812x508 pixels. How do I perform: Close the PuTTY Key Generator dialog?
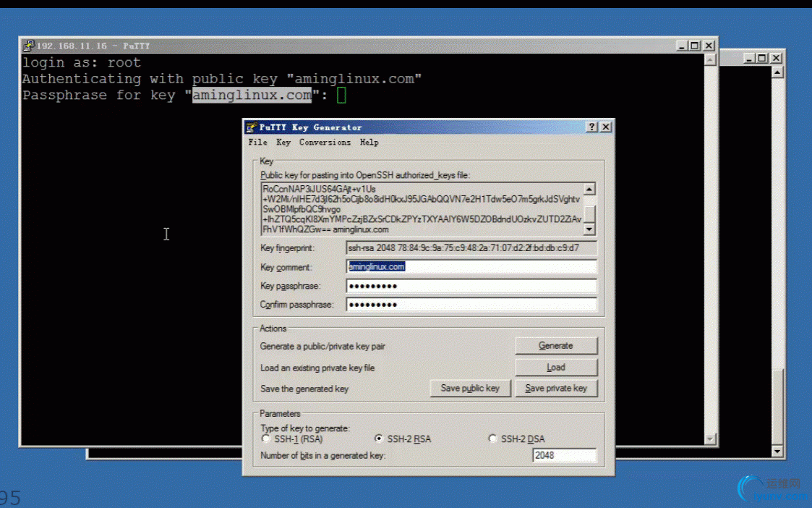pos(605,127)
